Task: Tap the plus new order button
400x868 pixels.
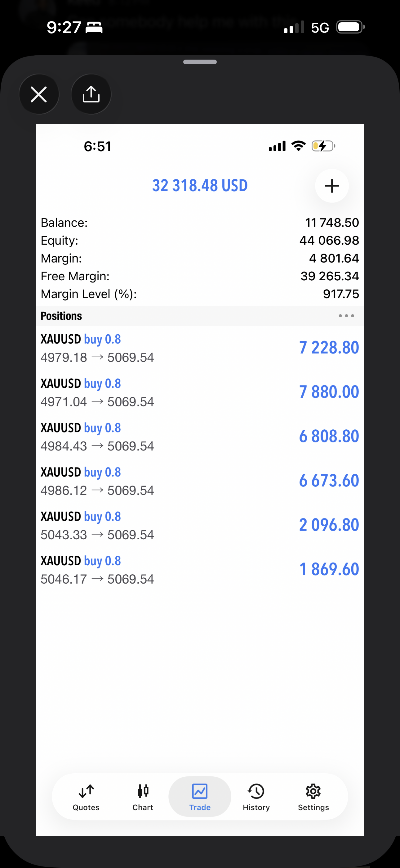Action: (x=331, y=186)
